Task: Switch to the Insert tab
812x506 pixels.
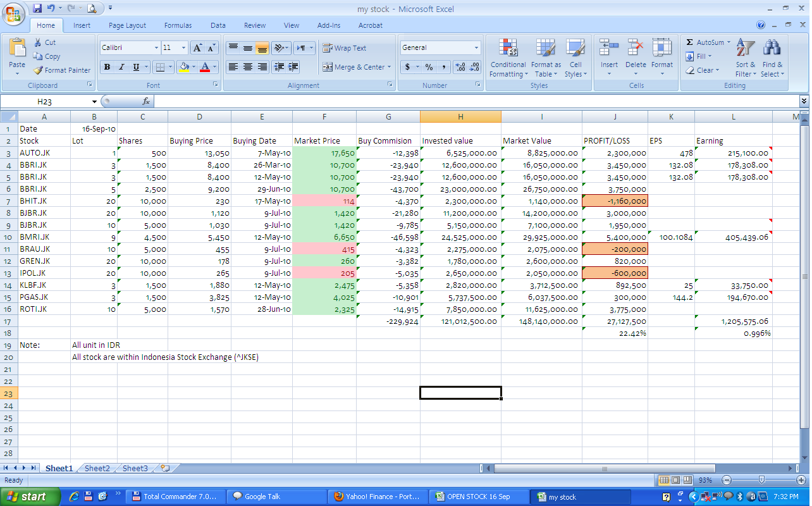Action: click(82, 25)
